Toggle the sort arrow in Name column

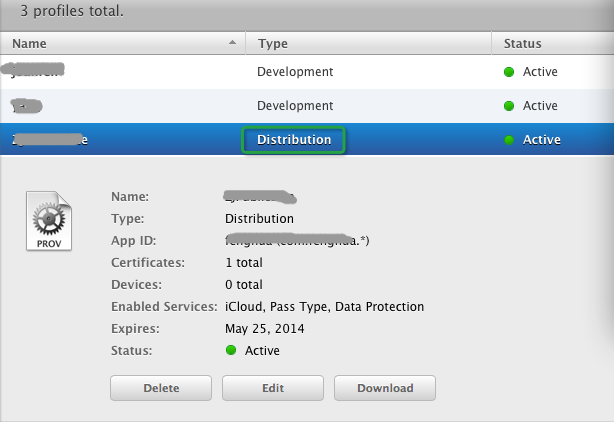tap(233, 43)
